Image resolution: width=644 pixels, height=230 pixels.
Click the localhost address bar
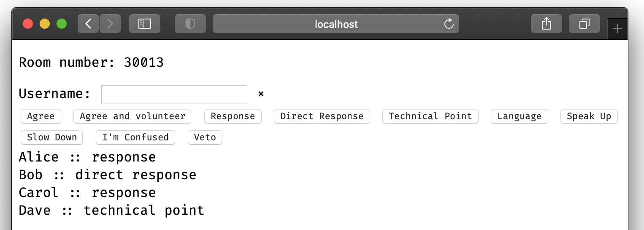point(329,24)
